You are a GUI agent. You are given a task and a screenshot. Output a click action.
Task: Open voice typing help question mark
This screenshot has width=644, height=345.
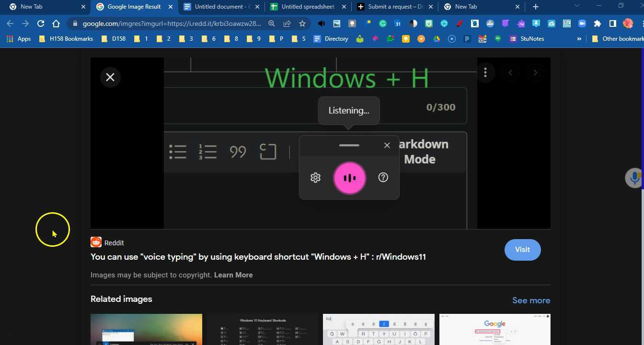[383, 177]
